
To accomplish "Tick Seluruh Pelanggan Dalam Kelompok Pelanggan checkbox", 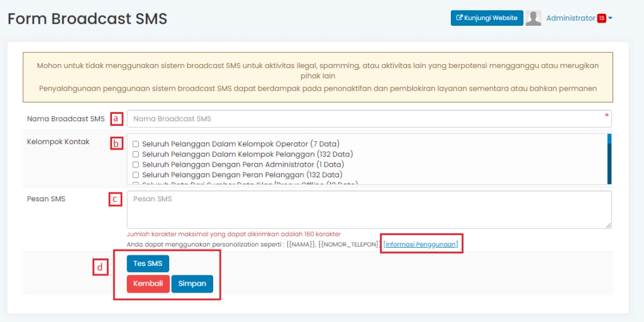I will (x=135, y=154).
